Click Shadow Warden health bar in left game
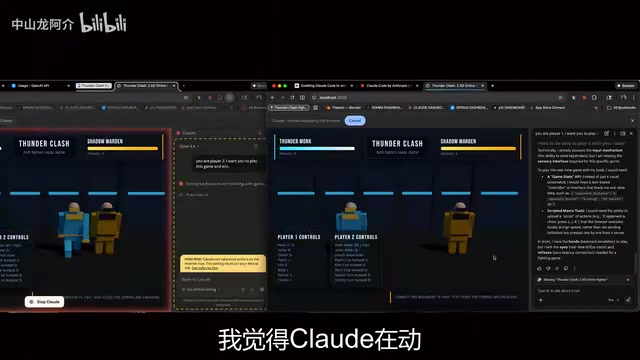This screenshot has height=360, width=640. (x=122, y=149)
